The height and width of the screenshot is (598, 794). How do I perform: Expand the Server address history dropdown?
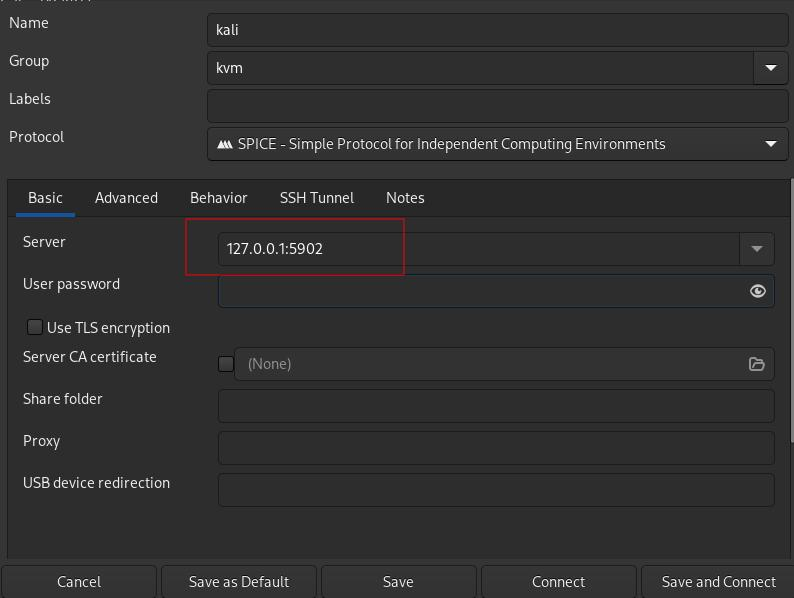(x=756, y=249)
